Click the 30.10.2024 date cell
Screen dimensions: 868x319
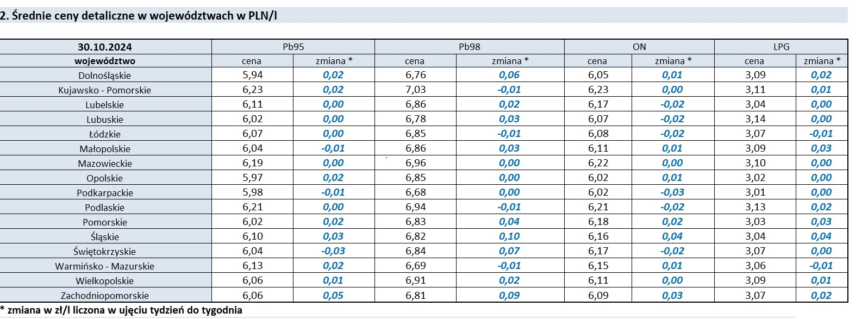coord(105,47)
